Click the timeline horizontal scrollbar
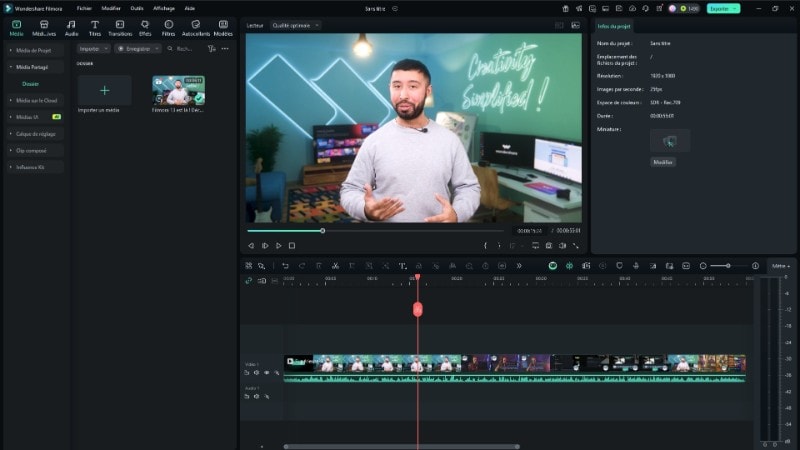Image resolution: width=800 pixels, height=450 pixels. [x=402, y=446]
